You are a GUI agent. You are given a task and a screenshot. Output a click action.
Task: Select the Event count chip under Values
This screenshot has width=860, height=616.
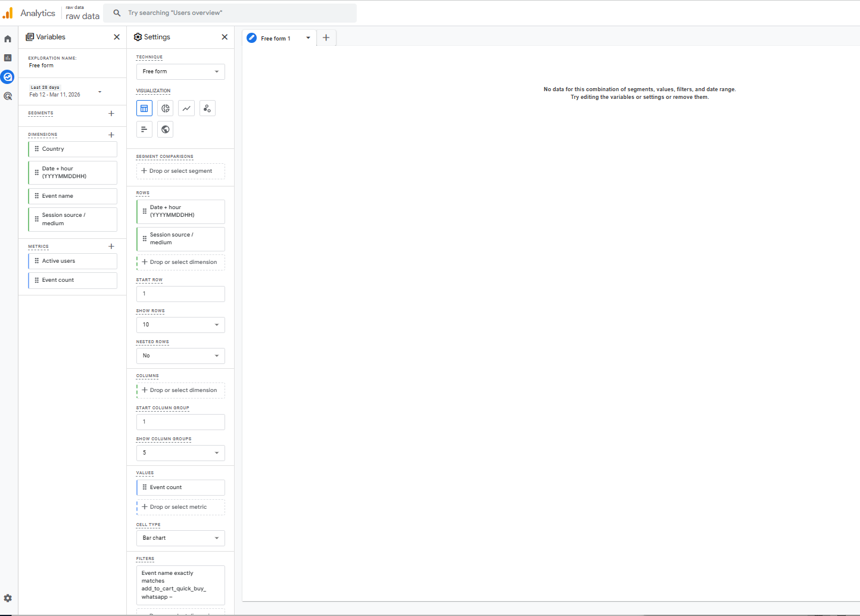click(x=180, y=487)
